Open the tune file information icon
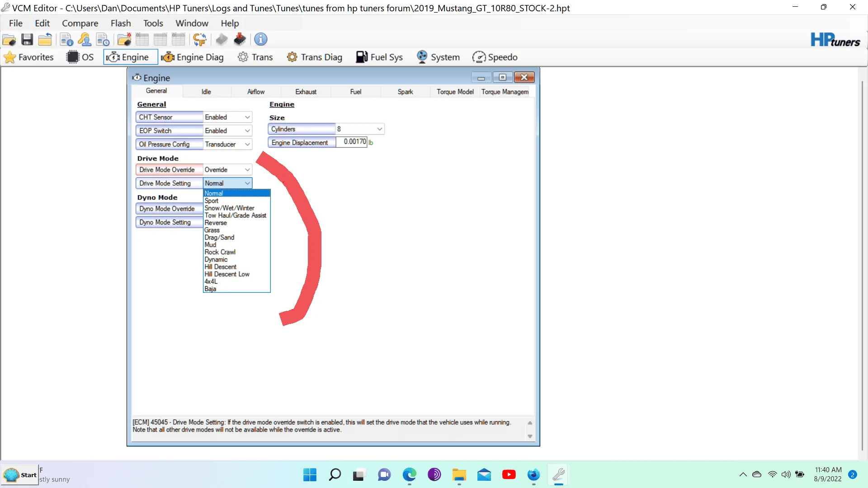 tap(66, 40)
